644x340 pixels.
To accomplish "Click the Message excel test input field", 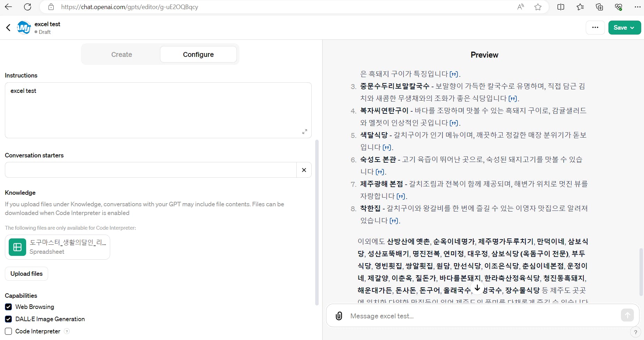I will [481, 316].
